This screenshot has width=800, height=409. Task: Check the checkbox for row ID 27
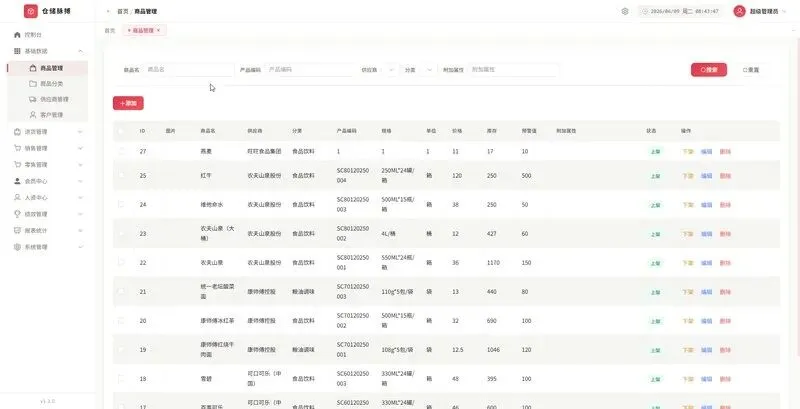click(121, 151)
